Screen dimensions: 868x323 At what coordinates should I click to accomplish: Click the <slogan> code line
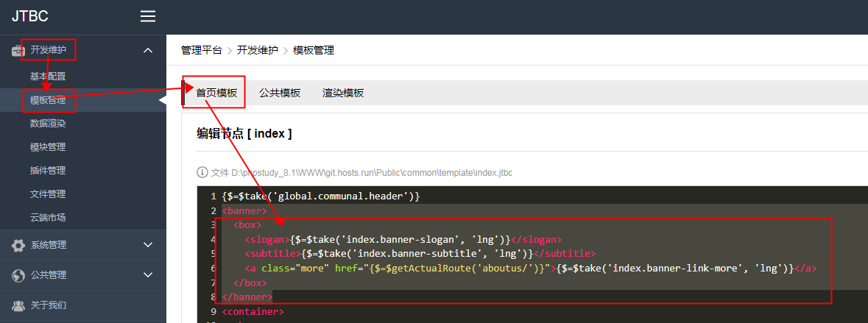click(x=403, y=239)
